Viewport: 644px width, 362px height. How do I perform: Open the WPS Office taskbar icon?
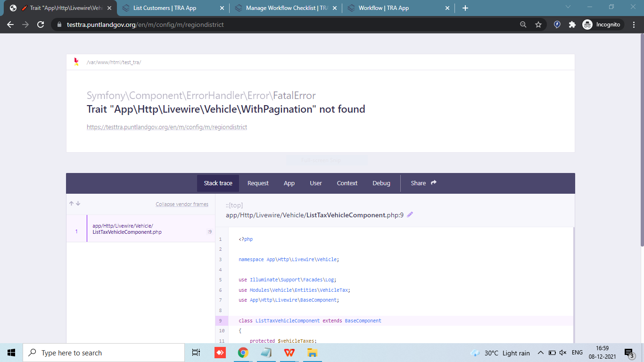click(x=289, y=353)
